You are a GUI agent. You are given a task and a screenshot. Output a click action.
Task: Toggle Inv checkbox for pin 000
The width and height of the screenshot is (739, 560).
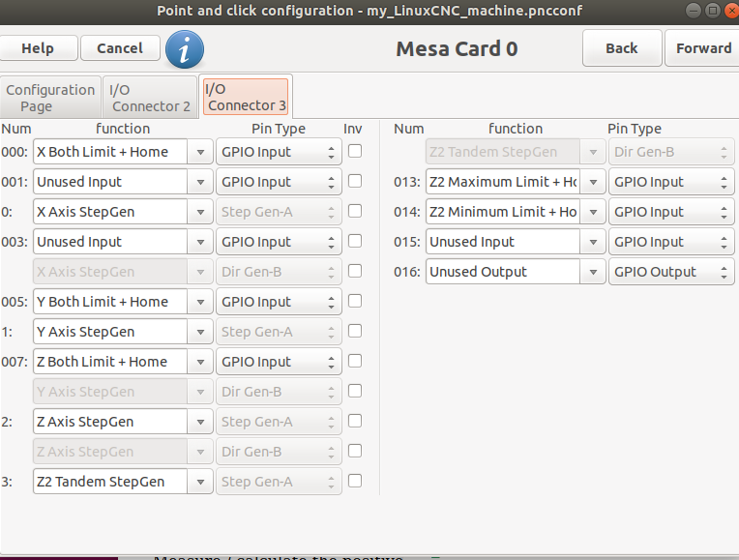pyautogui.click(x=355, y=151)
